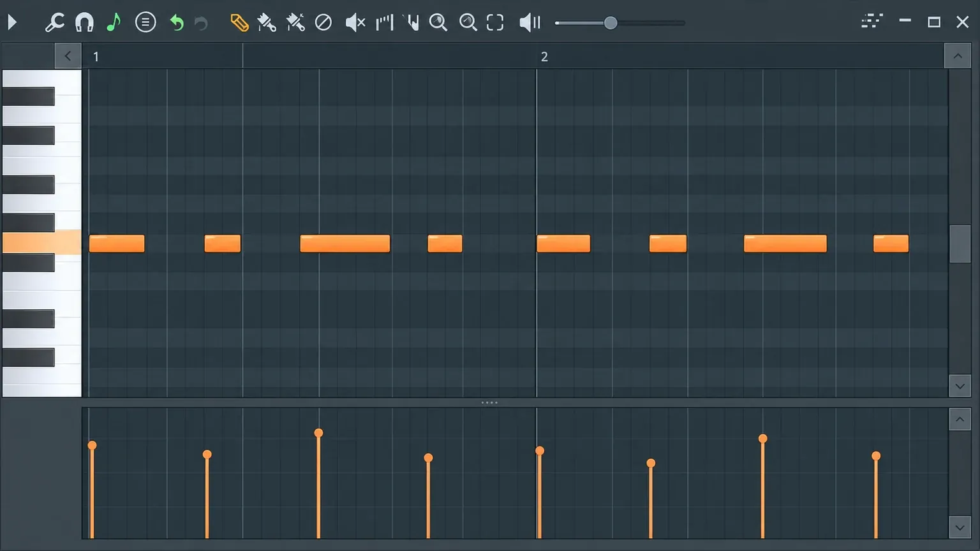The height and width of the screenshot is (551, 980).
Task: Click note grid vertical scrollbar up arrow
Action: tap(958, 56)
